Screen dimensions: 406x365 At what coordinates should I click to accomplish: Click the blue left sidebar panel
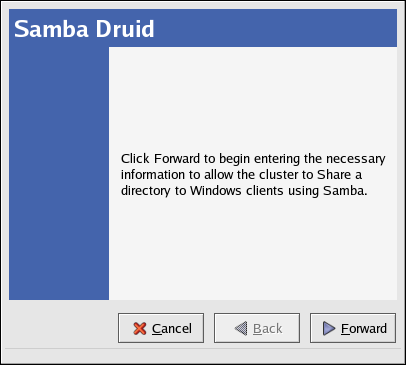coord(59,173)
